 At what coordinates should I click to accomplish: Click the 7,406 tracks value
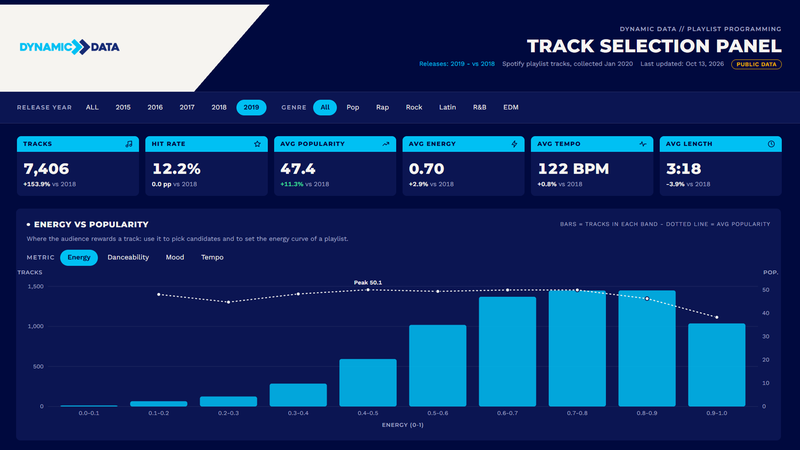pyautogui.click(x=46, y=169)
